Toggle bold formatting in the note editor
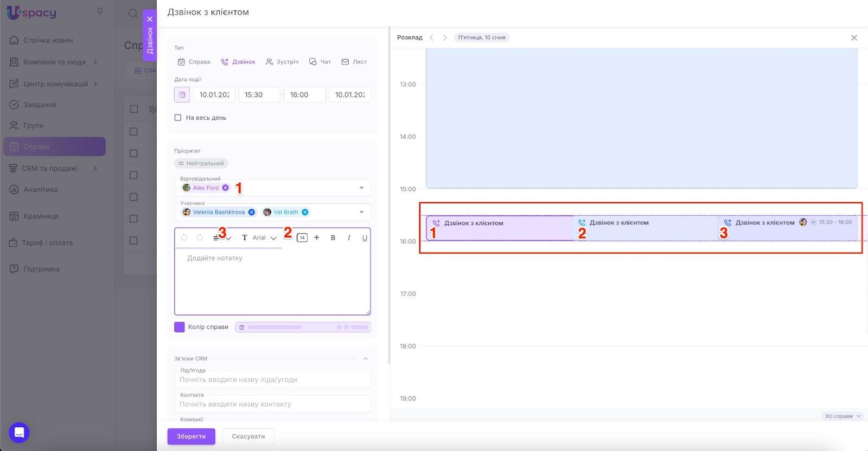The width and height of the screenshot is (868, 451). pyautogui.click(x=333, y=237)
